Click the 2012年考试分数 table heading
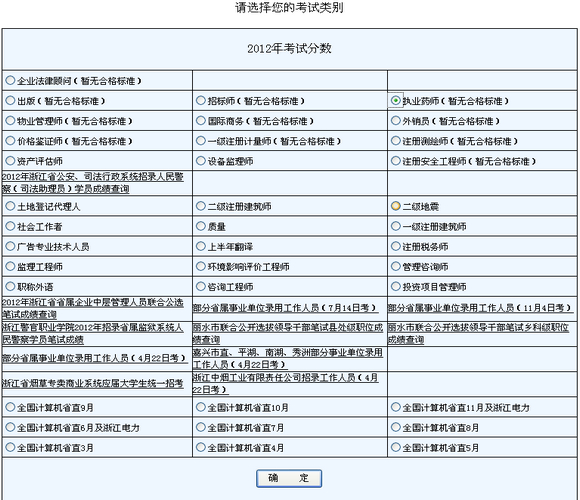The width and height of the screenshot is (580, 500). (289, 48)
